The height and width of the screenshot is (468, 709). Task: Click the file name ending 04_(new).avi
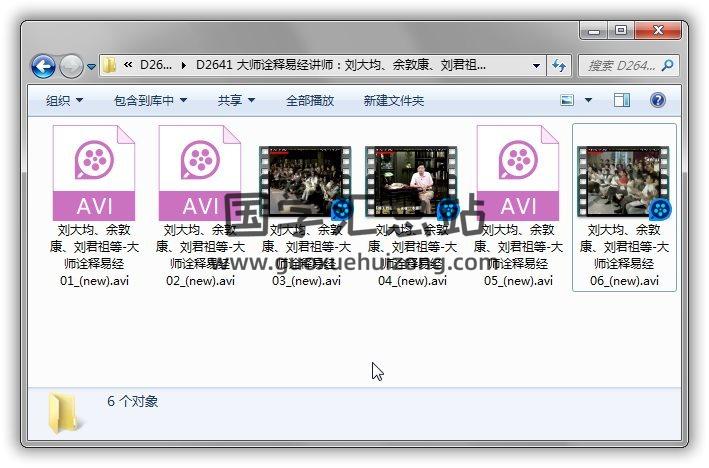[x=412, y=255]
